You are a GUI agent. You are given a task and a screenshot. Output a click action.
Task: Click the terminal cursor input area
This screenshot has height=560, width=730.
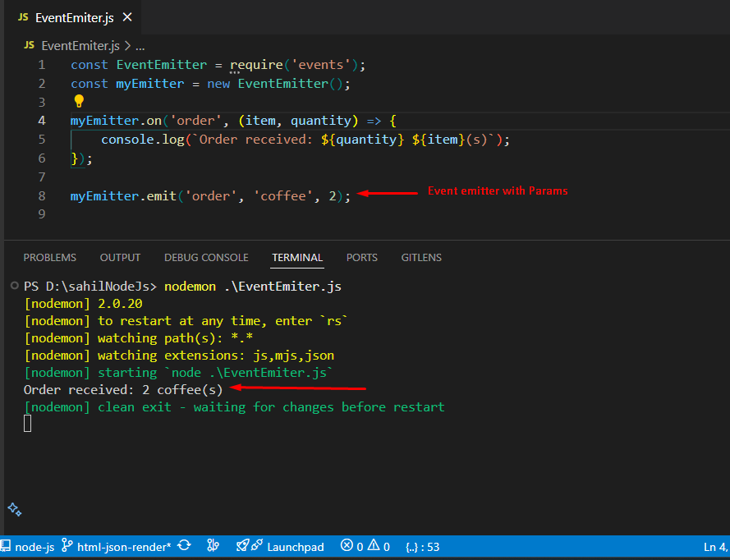coord(28,424)
